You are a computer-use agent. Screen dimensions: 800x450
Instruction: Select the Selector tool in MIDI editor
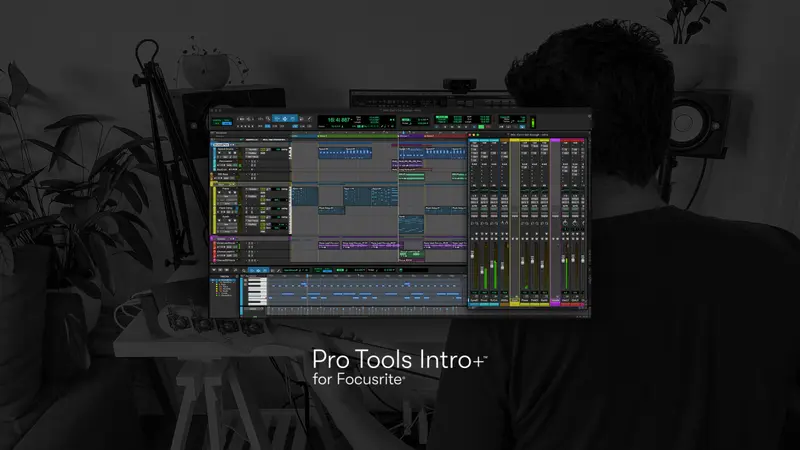pos(258,270)
